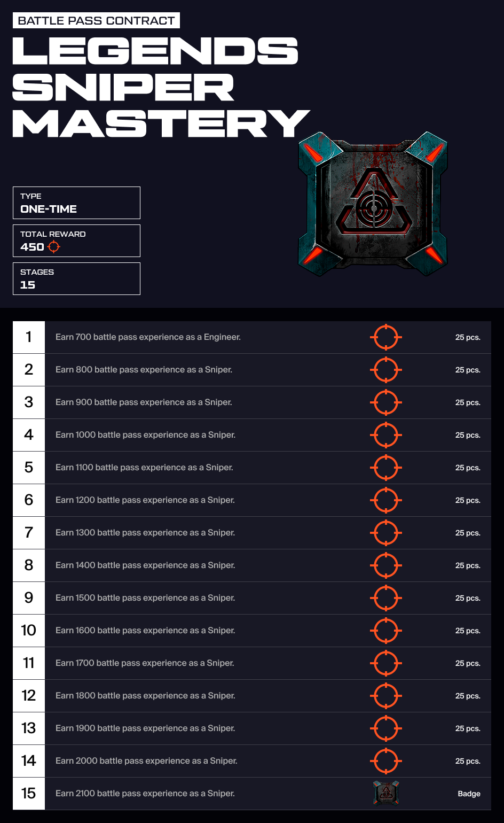
Task: Click the Type One-Time info box
Action: pos(76,203)
